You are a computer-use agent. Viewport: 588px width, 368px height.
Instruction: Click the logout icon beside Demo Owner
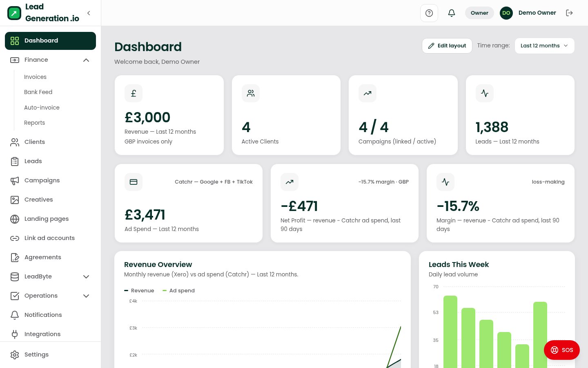569,13
